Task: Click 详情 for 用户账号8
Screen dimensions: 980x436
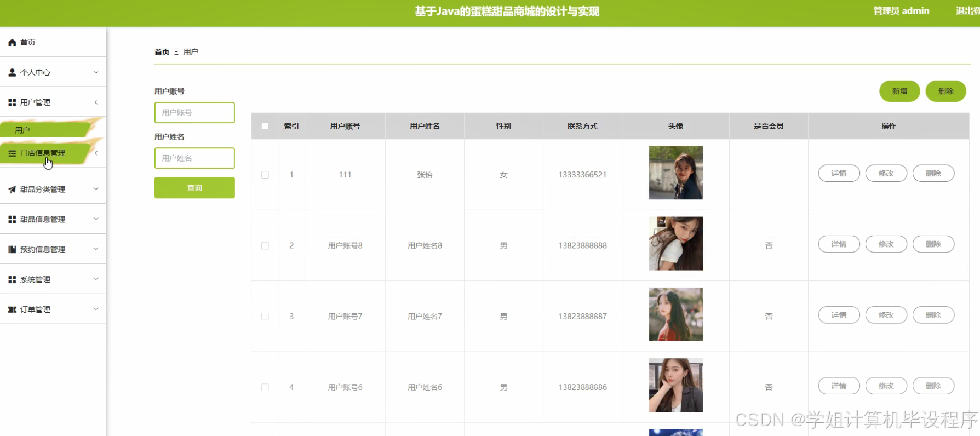Action: point(839,244)
